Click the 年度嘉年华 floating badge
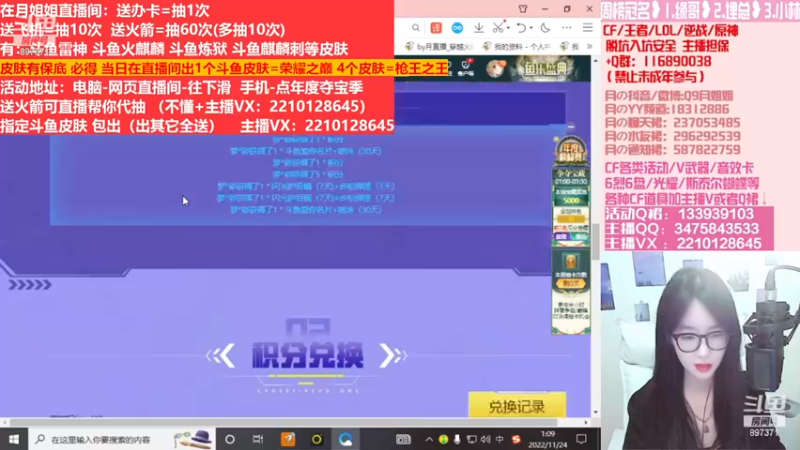Image resolution: width=800 pixels, height=450 pixels. point(570,152)
